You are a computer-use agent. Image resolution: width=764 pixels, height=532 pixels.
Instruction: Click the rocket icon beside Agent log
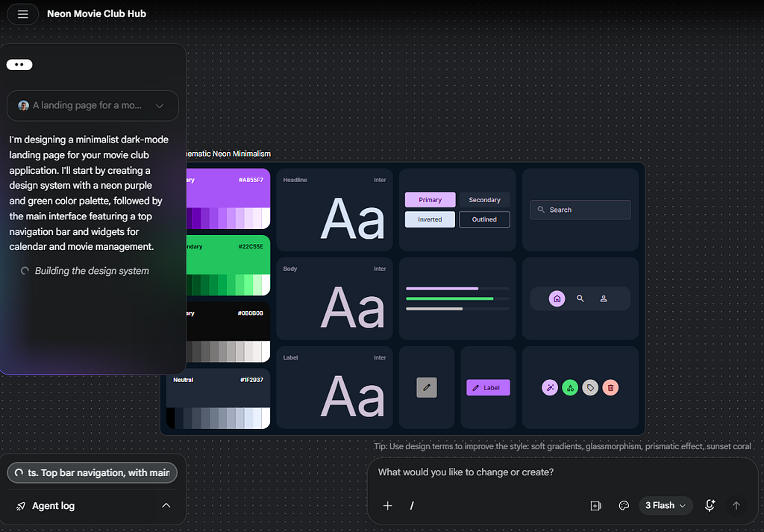click(x=20, y=506)
